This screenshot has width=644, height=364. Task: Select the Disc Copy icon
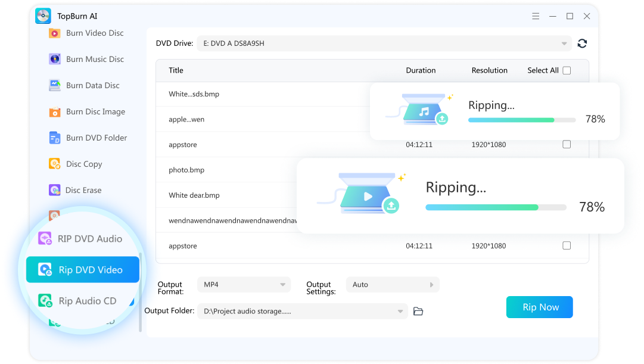tap(55, 164)
